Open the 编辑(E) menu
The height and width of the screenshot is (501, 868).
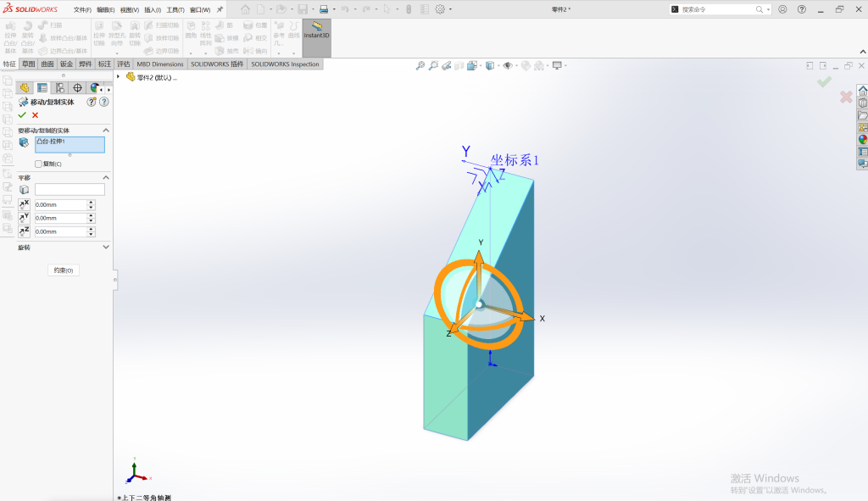pyautogui.click(x=106, y=10)
